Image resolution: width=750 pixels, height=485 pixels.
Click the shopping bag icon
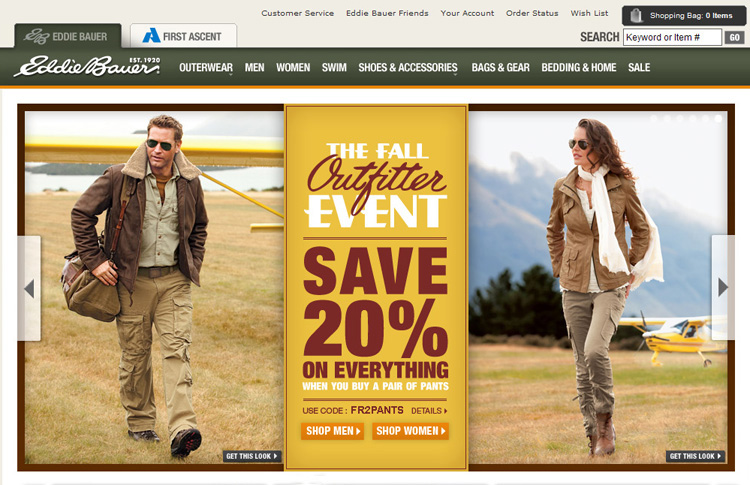[x=636, y=15]
